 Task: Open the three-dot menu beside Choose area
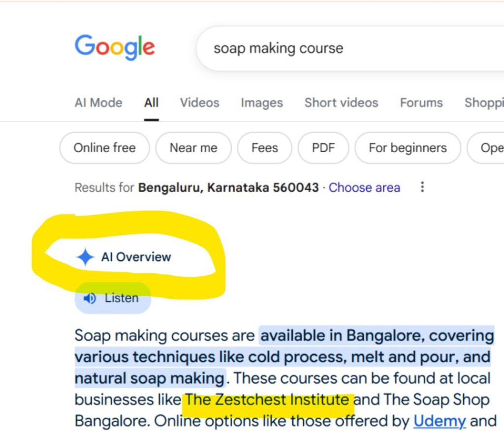click(x=422, y=187)
